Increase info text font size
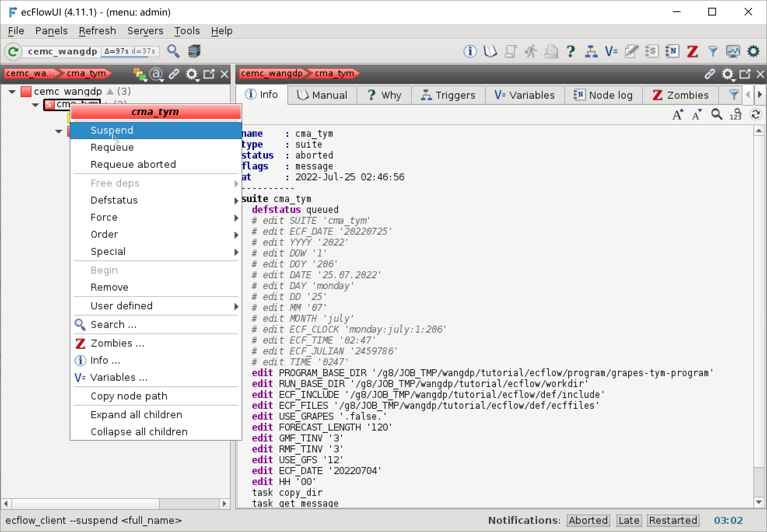 pyautogui.click(x=678, y=115)
